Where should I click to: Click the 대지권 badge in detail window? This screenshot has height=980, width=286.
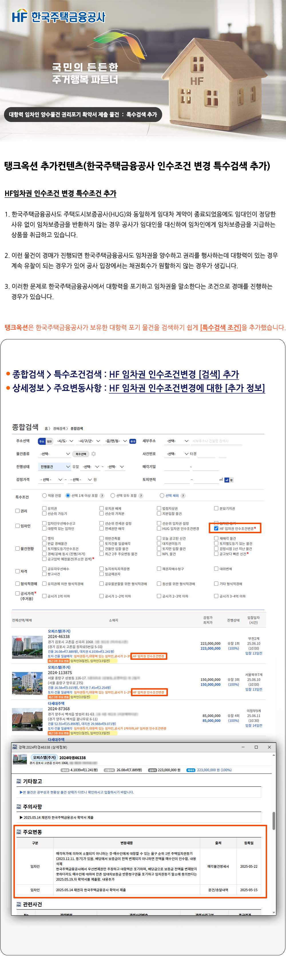click(x=65, y=770)
